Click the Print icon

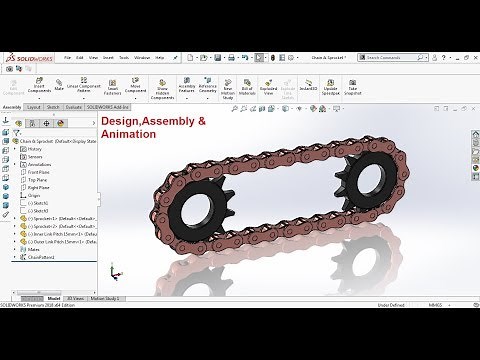[x=231, y=58]
